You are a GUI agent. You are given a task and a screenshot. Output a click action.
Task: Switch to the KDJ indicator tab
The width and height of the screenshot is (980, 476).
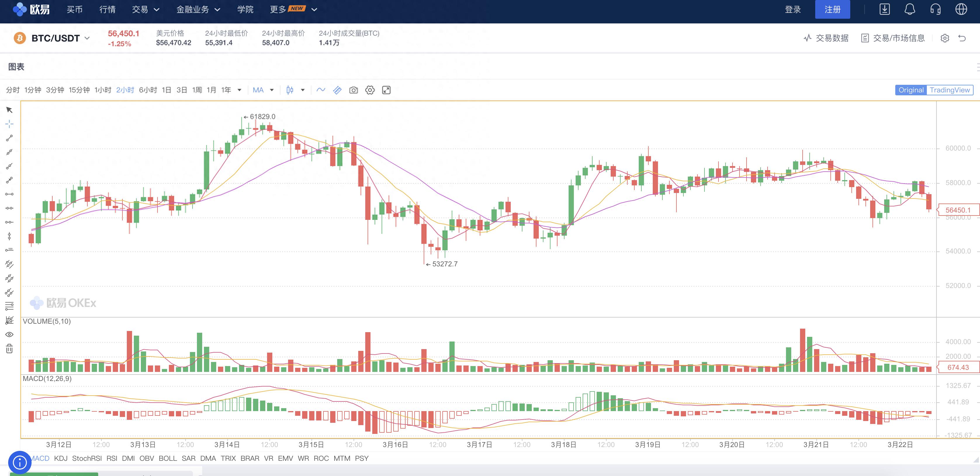(60, 458)
